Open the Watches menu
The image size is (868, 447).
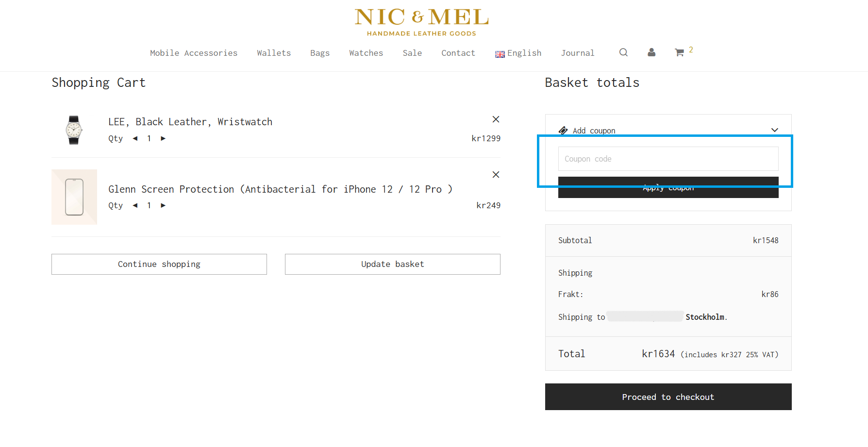pyautogui.click(x=366, y=53)
